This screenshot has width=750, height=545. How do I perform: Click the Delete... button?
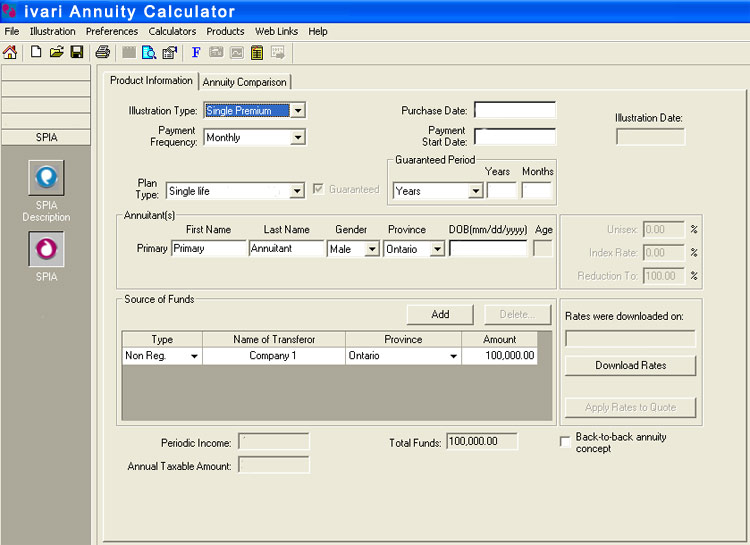(517, 314)
